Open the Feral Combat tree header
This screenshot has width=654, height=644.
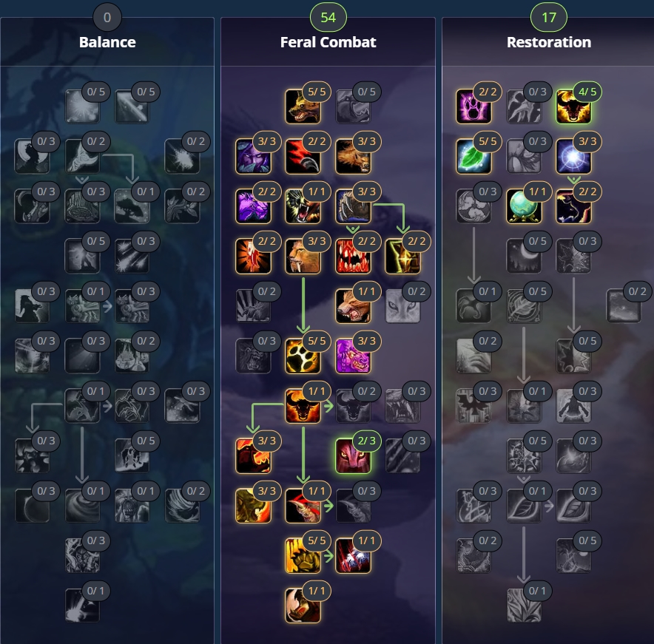click(x=328, y=42)
